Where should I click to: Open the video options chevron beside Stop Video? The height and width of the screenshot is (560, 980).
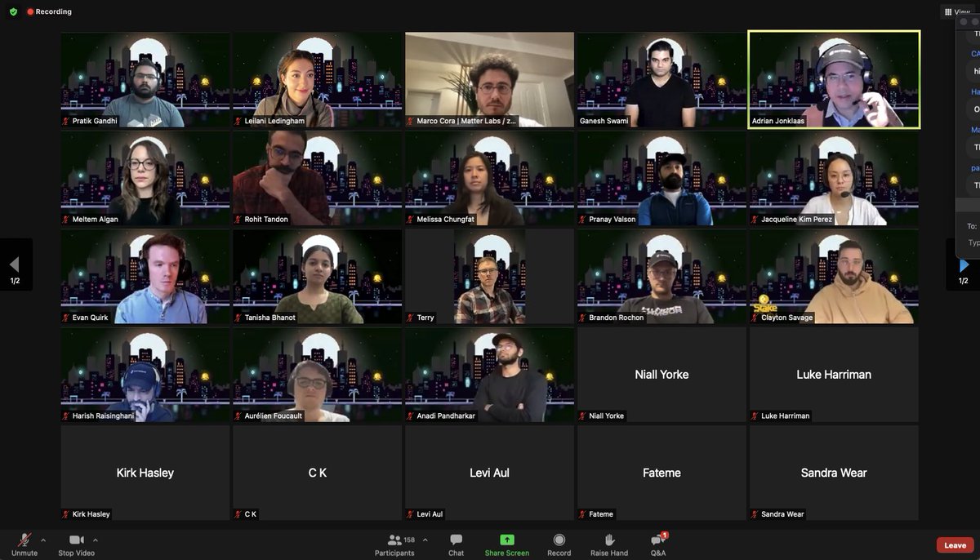96,540
